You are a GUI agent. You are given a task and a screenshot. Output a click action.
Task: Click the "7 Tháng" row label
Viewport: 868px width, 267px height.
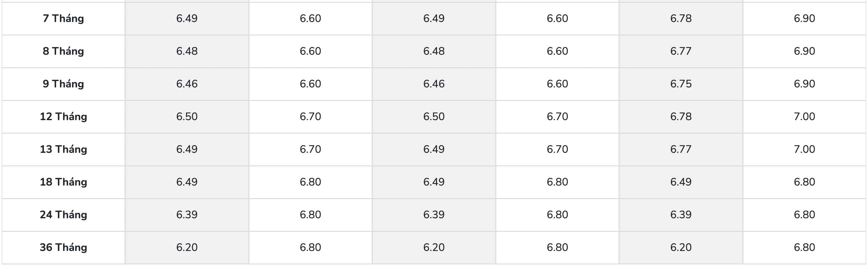pyautogui.click(x=63, y=18)
